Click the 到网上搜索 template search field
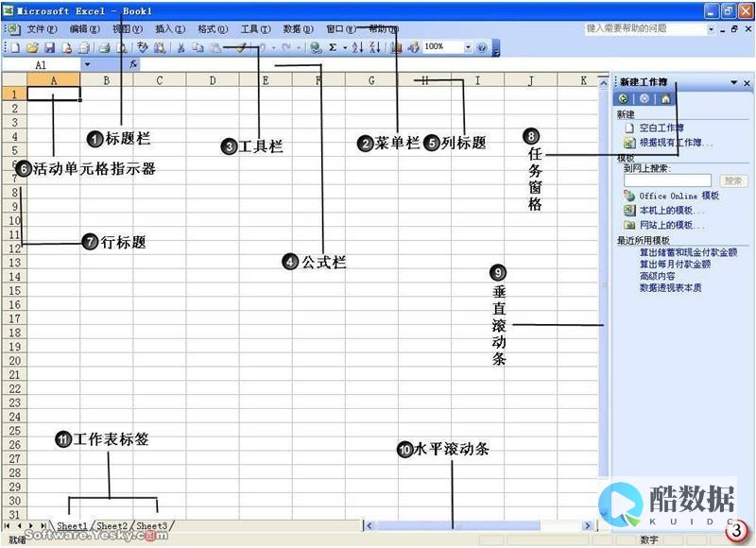 (x=667, y=180)
